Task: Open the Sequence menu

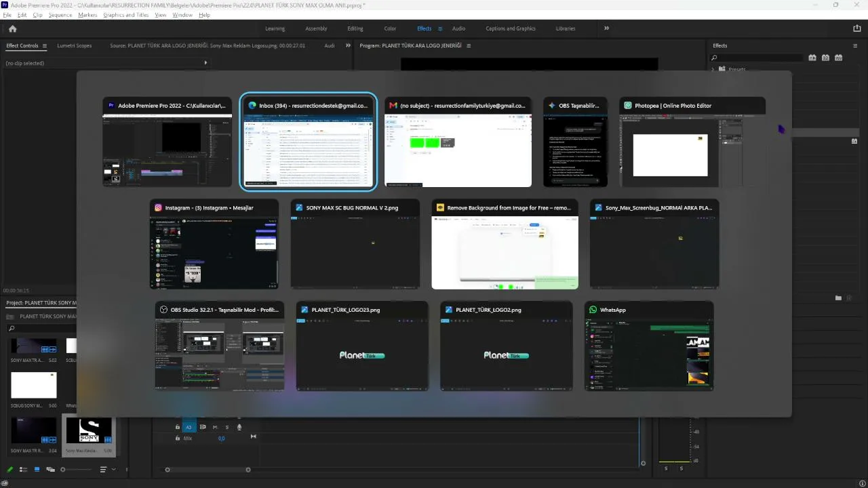Action: click(x=60, y=15)
